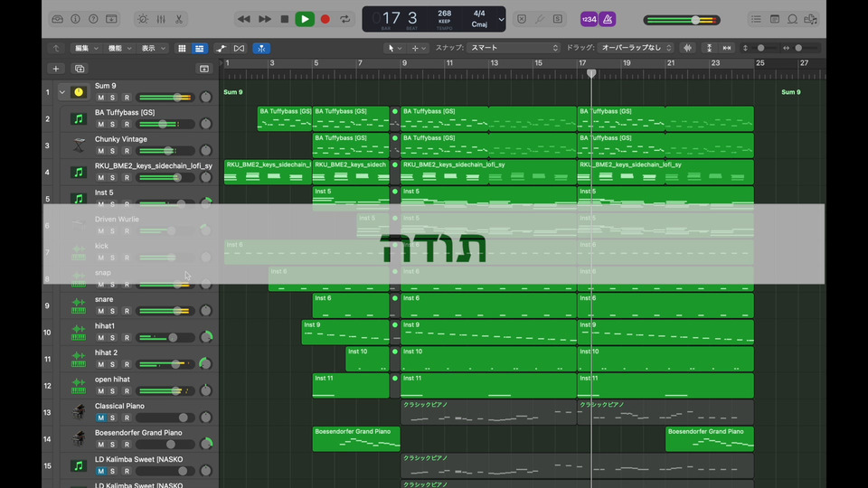Toggle the global Solo S button
This screenshot has width=868, height=488.
tap(558, 19)
